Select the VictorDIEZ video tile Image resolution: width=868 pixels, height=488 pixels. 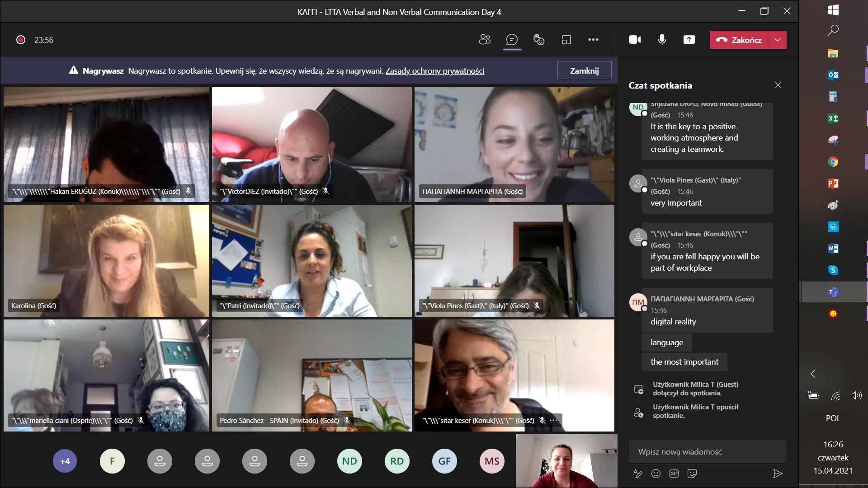tap(312, 144)
